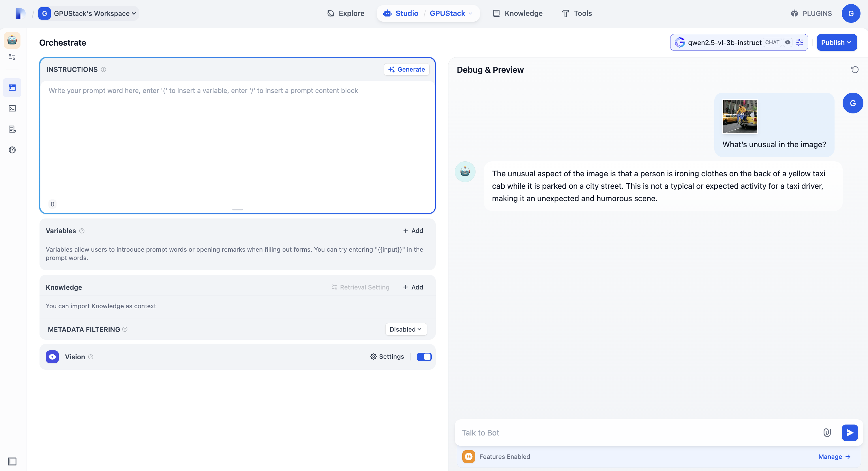
Task: Open the Knowledge tab in top navigation
Action: pos(518,14)
